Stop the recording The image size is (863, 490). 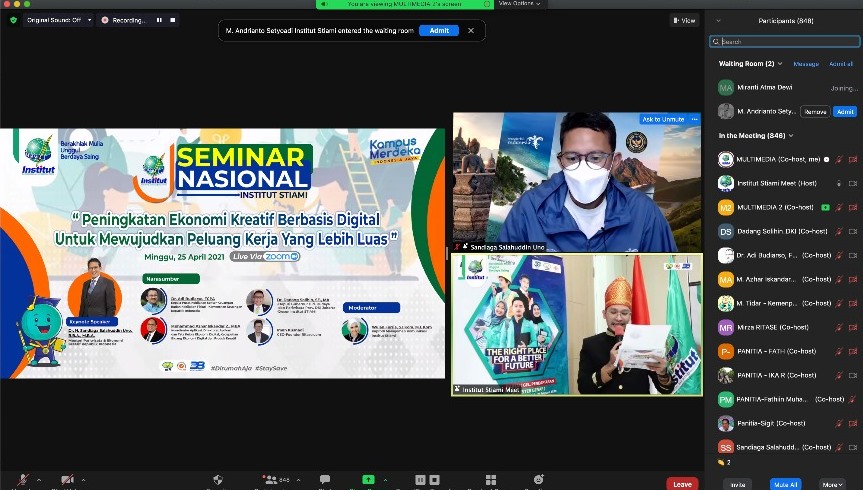(x=172, y=20)
